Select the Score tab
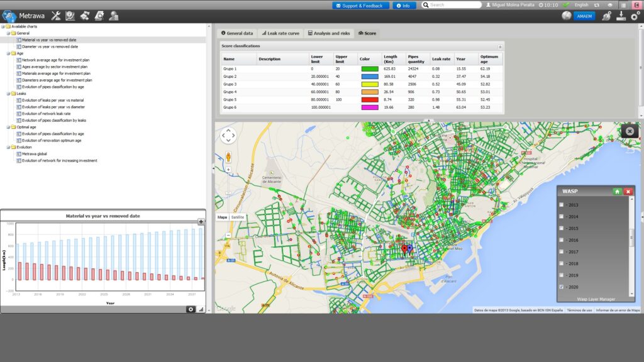The width and height of the screenshot is (644, 362). click(x=367, y=33)
